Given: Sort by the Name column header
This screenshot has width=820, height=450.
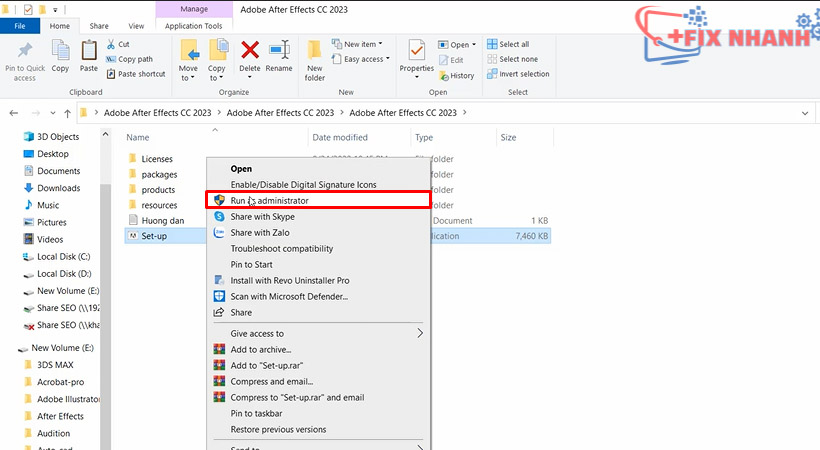Looking at the screenshot, I should [138, 137].
